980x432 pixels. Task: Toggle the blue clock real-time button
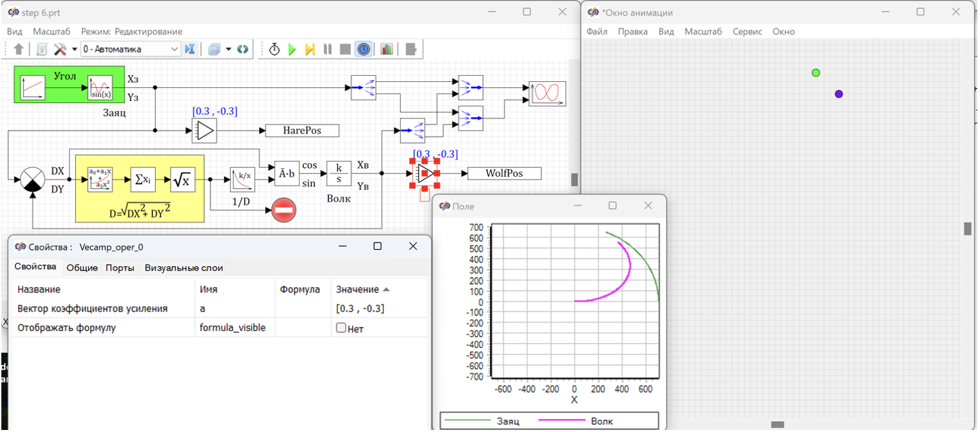click(364, 49)
